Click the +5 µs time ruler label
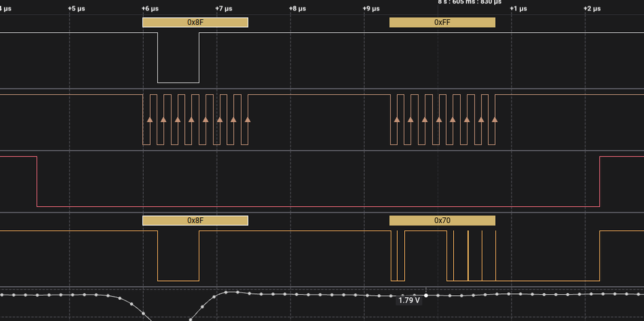This screenshot has height=321, width=644. [77, 8]
